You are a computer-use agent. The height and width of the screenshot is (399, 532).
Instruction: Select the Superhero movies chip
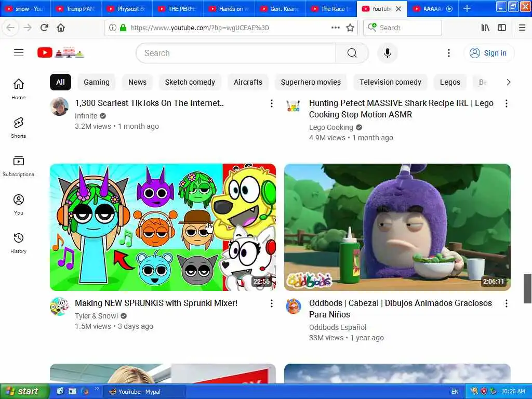click(x=311, y=82)
